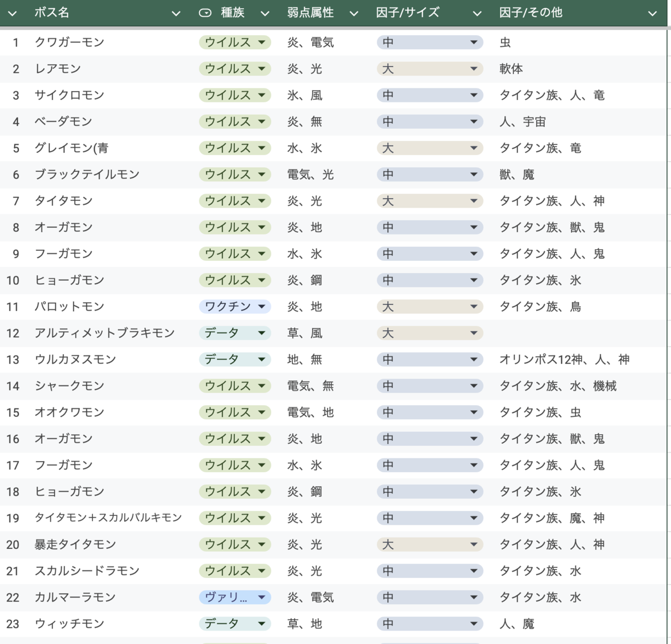Select the cell タイタン族、水、機械
671x644 pixels.
click(x=558, y=386)
